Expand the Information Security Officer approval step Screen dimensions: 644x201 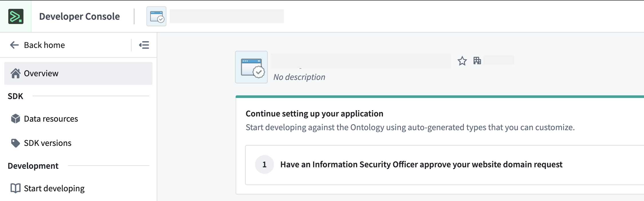[421, 164]
